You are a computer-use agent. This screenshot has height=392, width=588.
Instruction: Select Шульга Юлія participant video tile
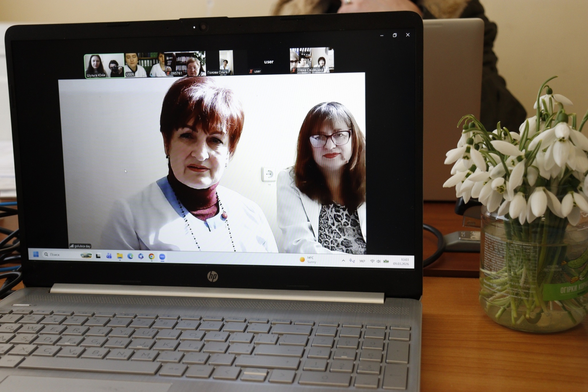(x=104, y=65)
